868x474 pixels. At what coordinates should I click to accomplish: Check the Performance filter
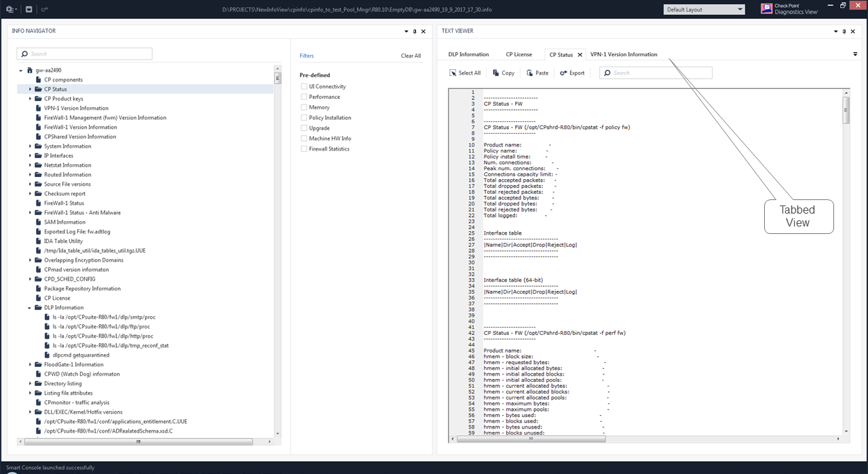[x=304, y=97]
